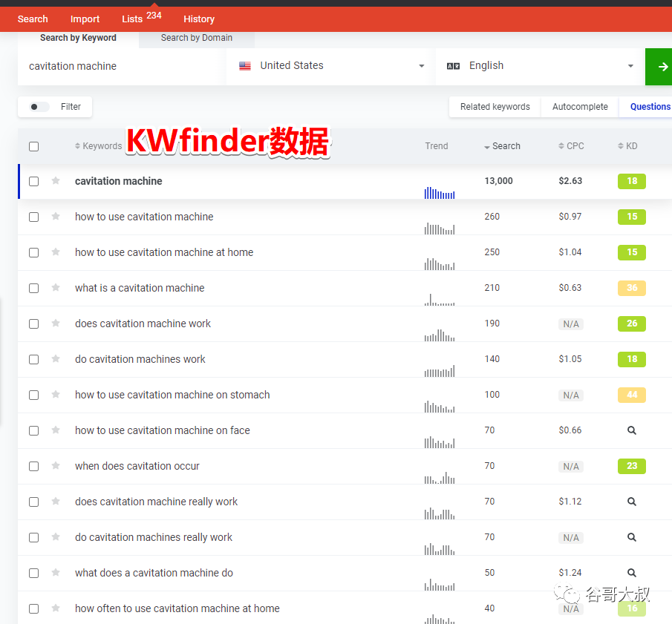This screenshot has height=624, width=672.
Task: Star 'how to use cavitation machine on stomach'
Action: pyautogui.click(x=56, y=393)
